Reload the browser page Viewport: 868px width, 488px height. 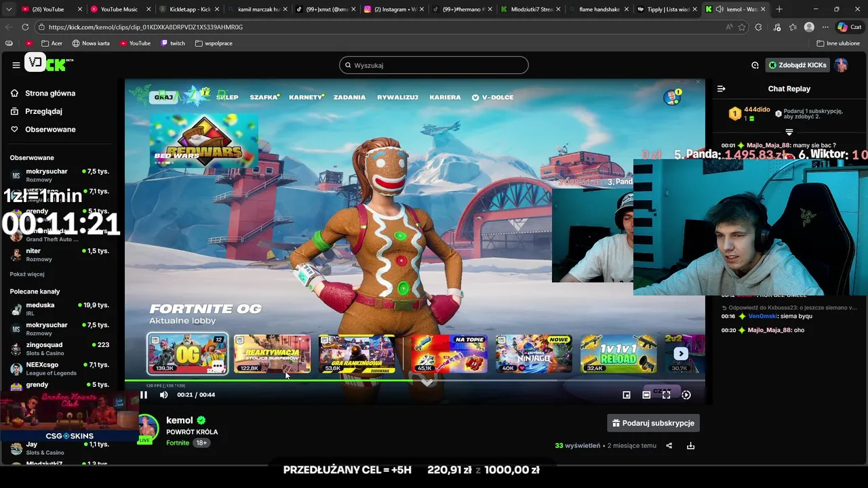click(25, 27)
